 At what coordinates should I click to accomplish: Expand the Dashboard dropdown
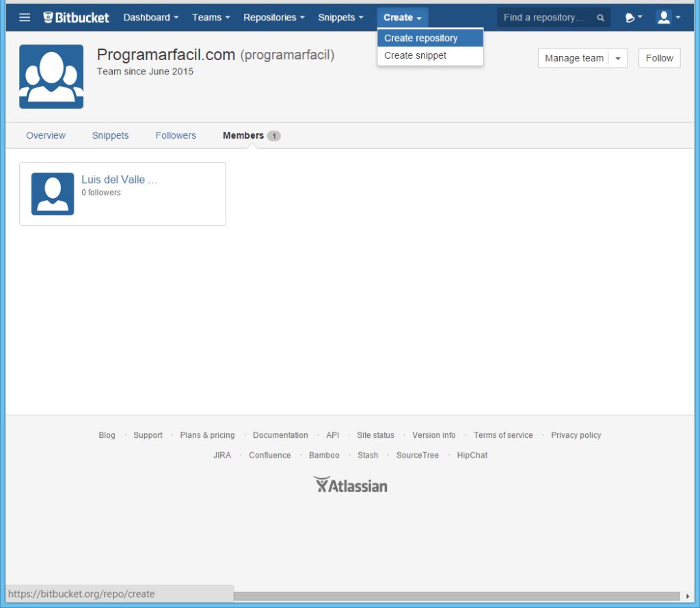click(150, 18)
